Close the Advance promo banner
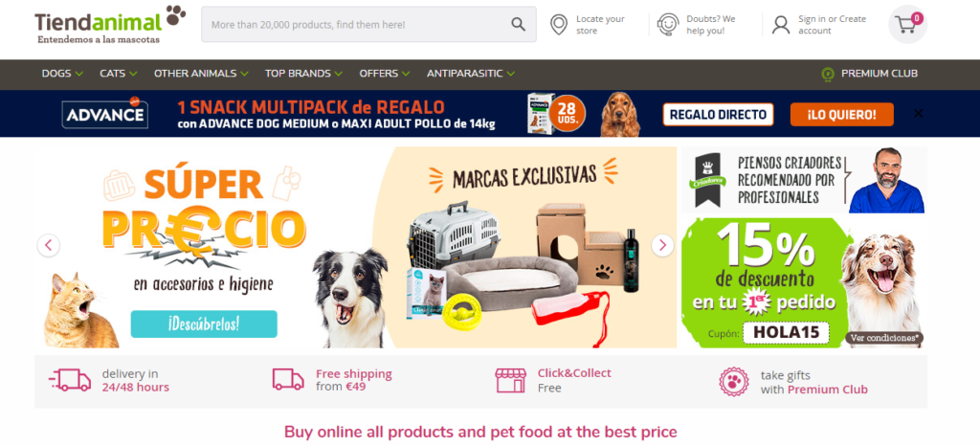The image size is (980, 446). [918, 114]
